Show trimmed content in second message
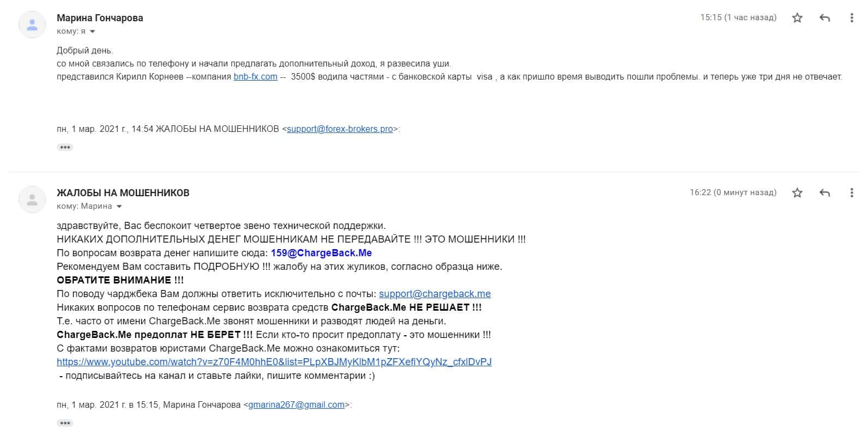The image size is (868, 435). click(x=65, y=423)
